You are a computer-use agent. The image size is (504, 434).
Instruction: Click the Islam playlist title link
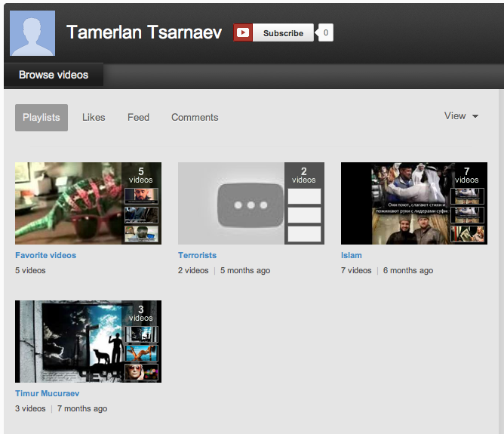[352, 255]
